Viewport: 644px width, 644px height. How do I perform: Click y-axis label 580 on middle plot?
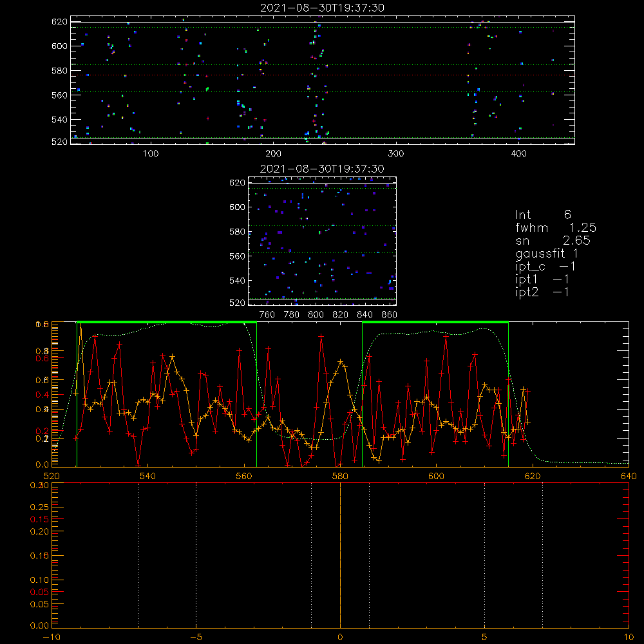(x=238, y=232)
